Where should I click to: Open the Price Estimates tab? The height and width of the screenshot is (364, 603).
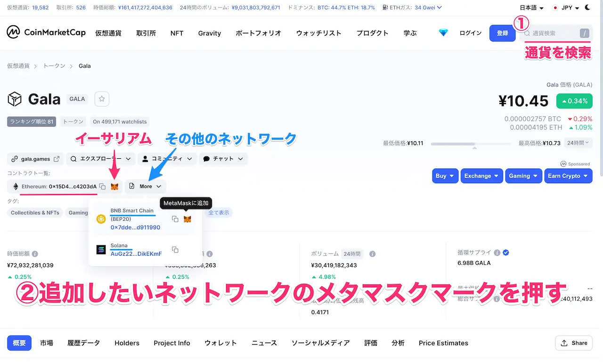click(x=443, y=343)
